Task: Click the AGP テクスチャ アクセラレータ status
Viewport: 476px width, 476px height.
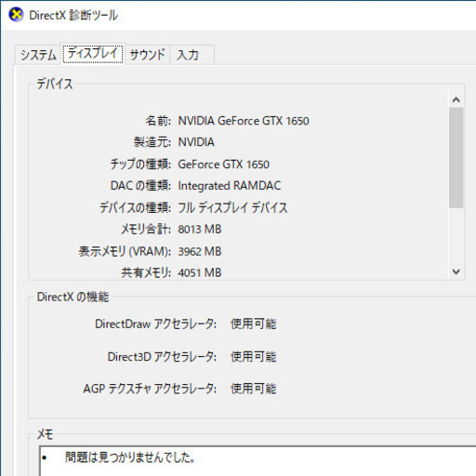Action: coord(253,389)
